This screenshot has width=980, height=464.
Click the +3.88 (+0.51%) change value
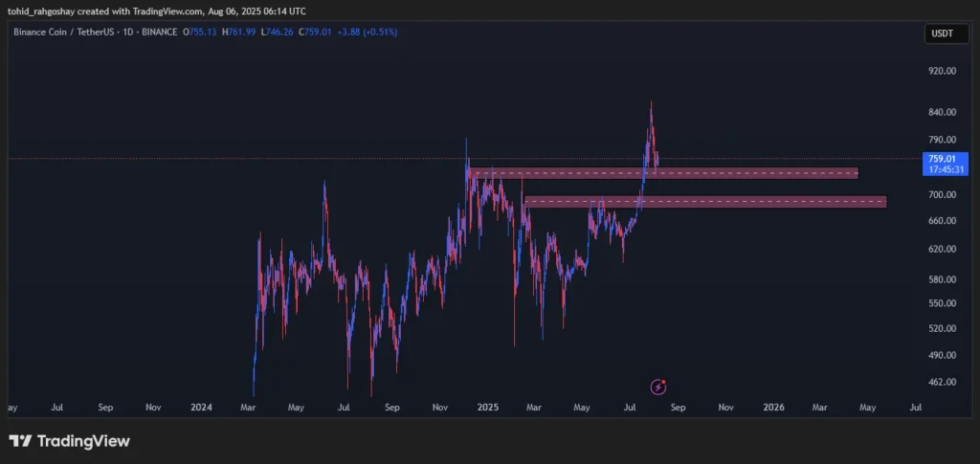367,32
